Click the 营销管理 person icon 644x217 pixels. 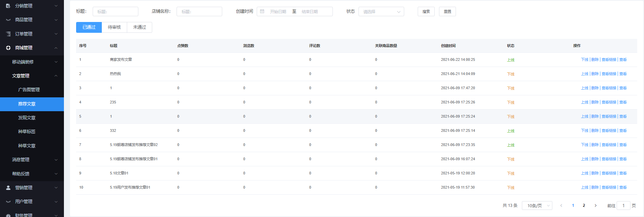click(8, 188)
